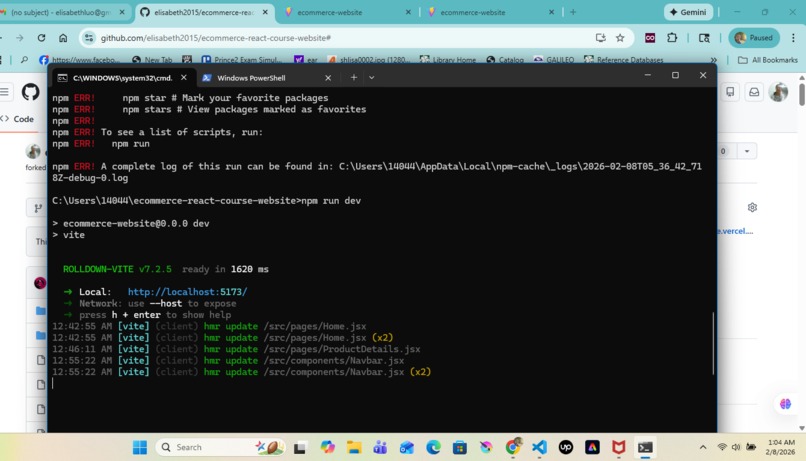Image resolution: width=806 pixels, height=461 pixels.
Task: Open GitHub inbox notifications icon
Action: click(754, 92)
